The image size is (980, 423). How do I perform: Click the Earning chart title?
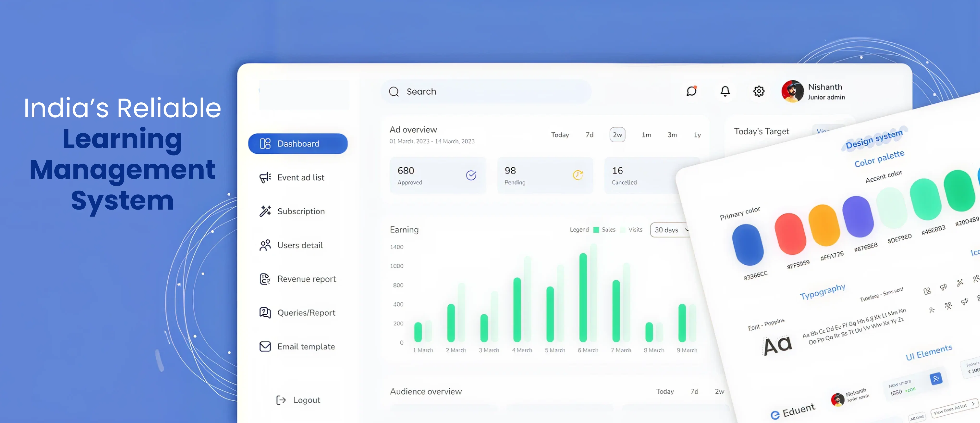[x=404, y=230]
